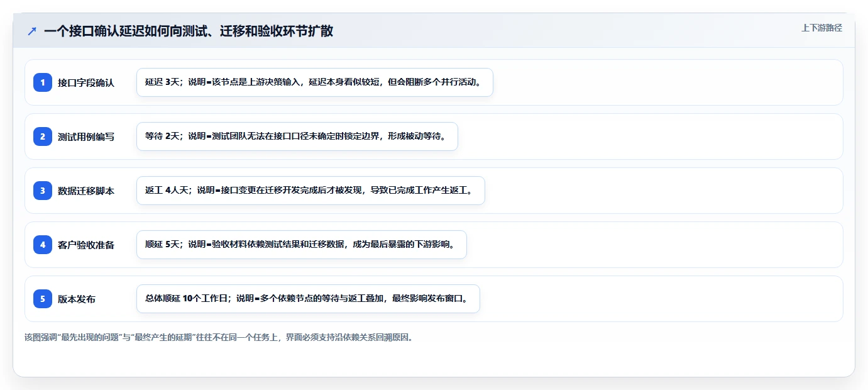Select the 版本发布 step label
The width and height of the screenshot is (868, 390).
click(77, 299)
